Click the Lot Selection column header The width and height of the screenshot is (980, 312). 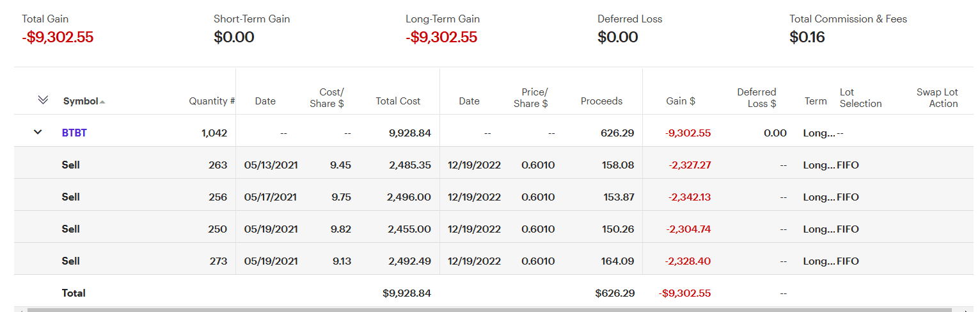click(860, 98)
